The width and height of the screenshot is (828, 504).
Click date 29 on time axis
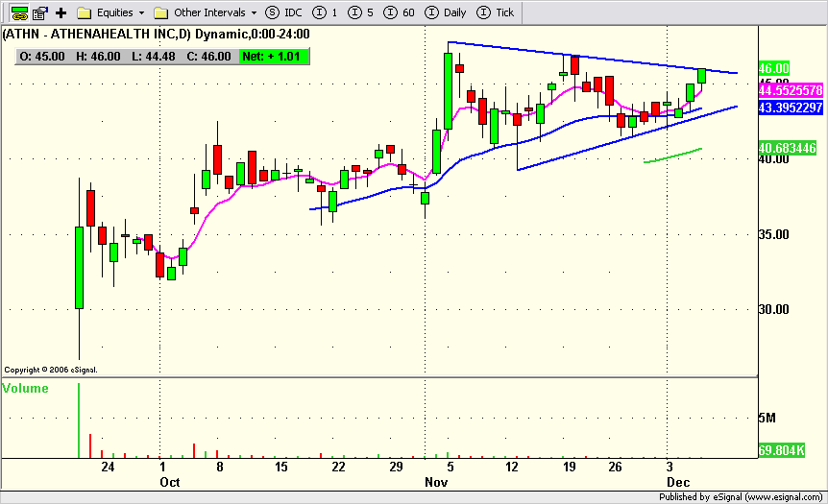click(396, 468)
